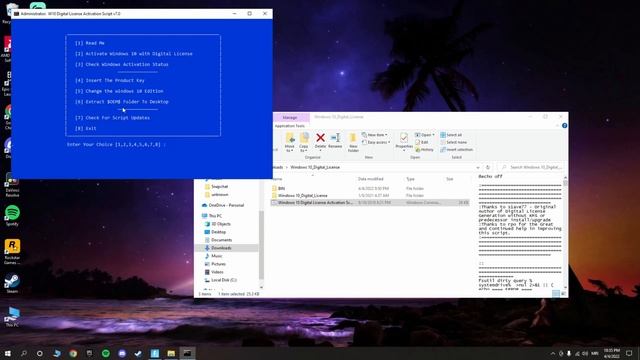
Task: Click Extract $OEM$ Folder To Desktop line
Action: pos(121,102)
